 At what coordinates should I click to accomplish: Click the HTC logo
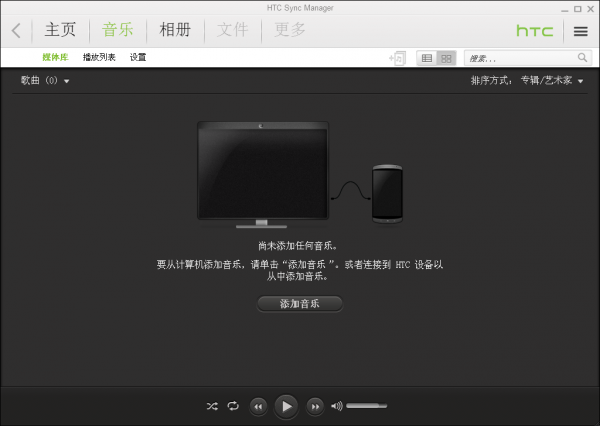coord(535,31)
